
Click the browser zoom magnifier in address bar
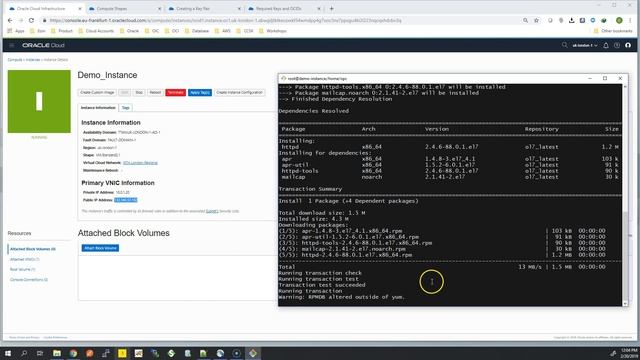tap(525, 20)
